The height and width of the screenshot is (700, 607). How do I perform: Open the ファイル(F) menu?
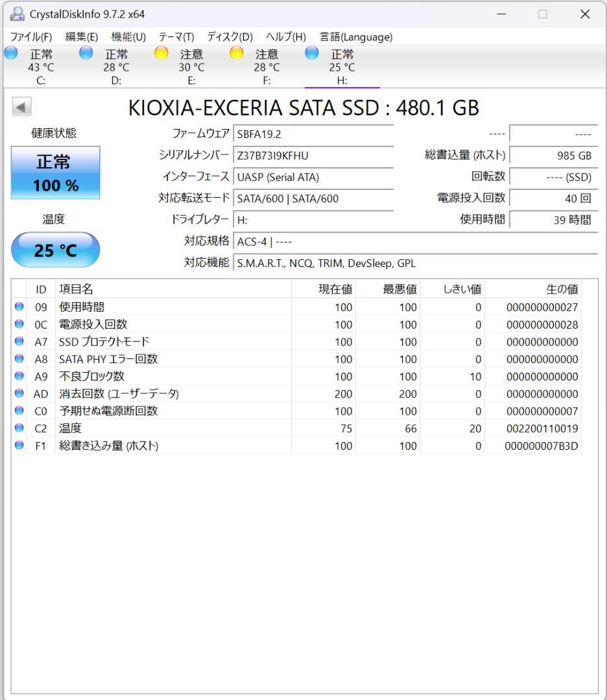tap(31, 36)
